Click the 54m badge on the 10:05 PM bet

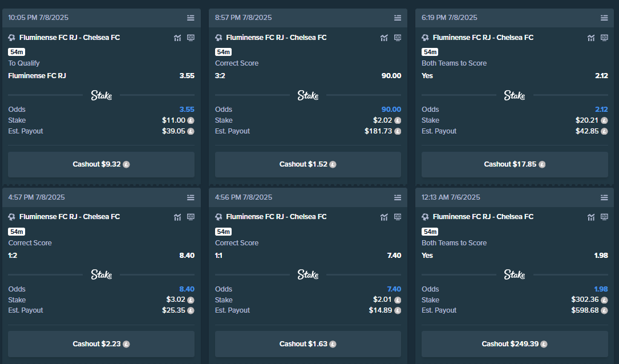(17, 52)
